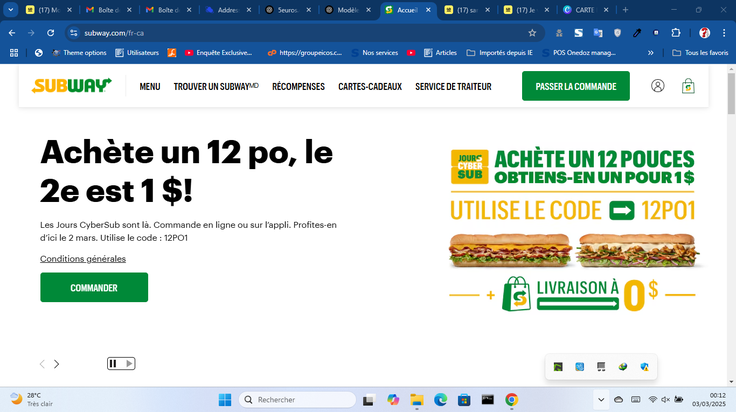
Task: Open the MENU navigation item
Action: pos(150,86)
